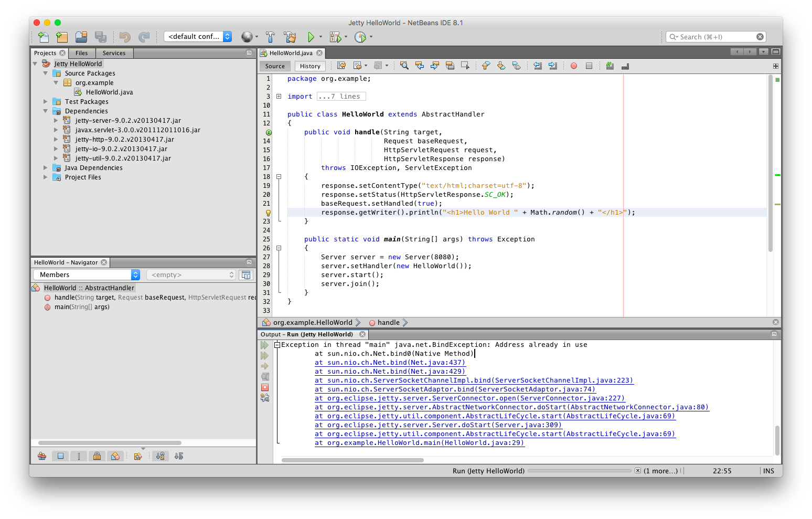Expand the Test Packages tree node
The height and width of the screenshot is (519, 812).
pos(46,102)
